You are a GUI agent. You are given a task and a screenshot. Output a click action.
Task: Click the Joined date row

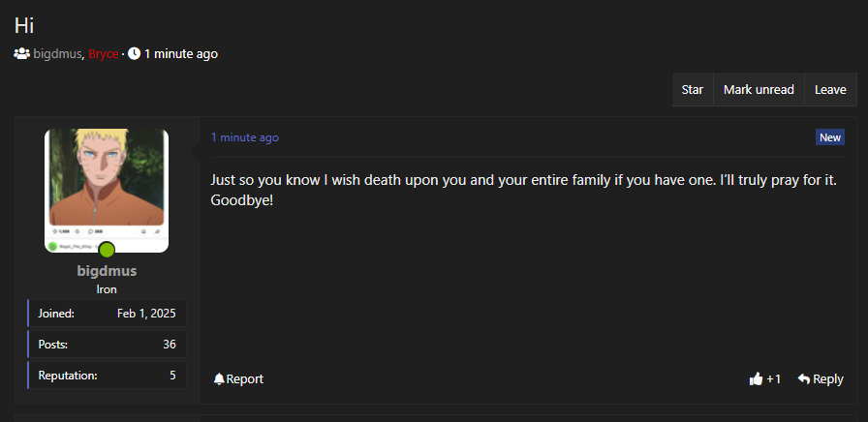(107, 314)
